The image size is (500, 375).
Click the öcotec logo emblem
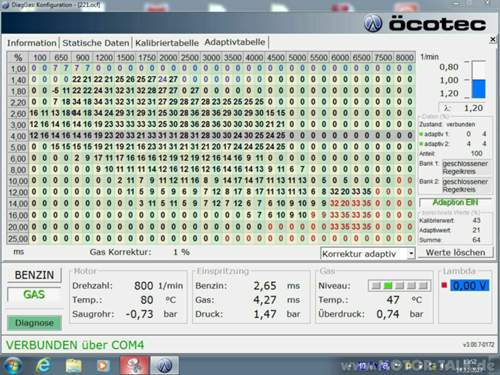(x=372, y=23)
